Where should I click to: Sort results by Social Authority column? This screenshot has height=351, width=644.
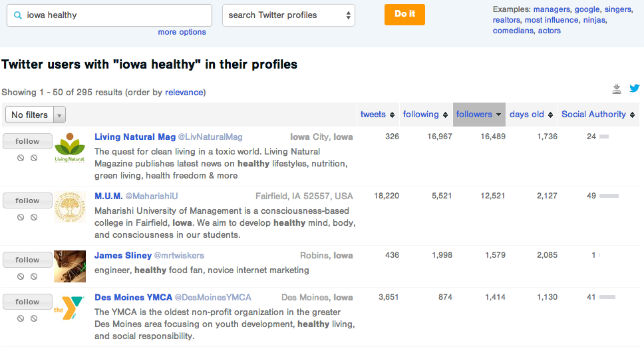click(x=598, y=115)
